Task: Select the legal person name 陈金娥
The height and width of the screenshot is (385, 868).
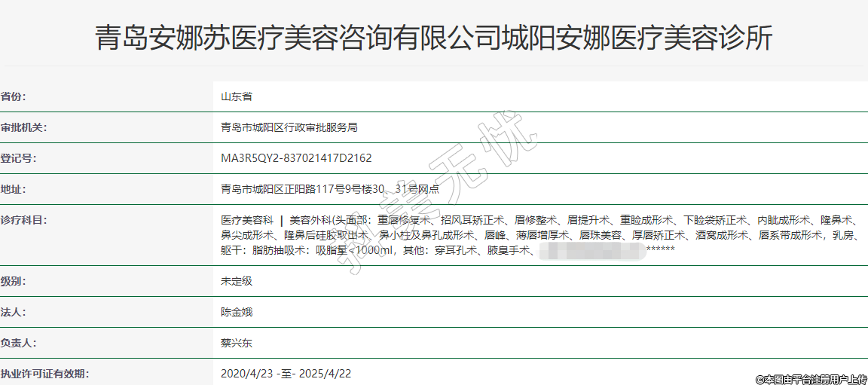Action: click(236, 312)
